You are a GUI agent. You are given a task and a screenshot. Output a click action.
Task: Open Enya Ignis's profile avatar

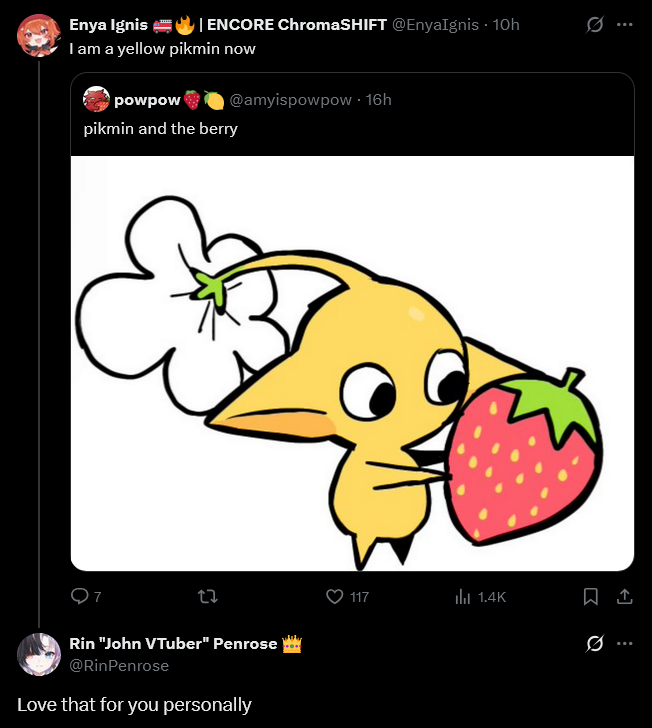[38, 35]
